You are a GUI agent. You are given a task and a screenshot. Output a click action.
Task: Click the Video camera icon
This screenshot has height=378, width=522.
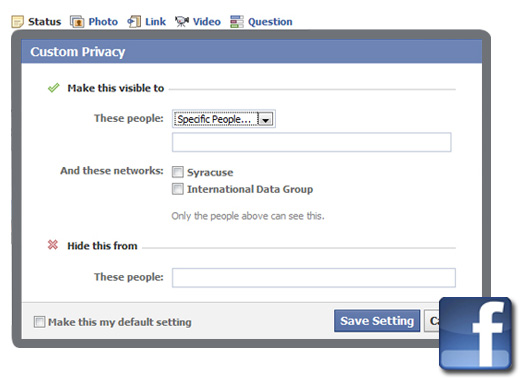point(182,22)
